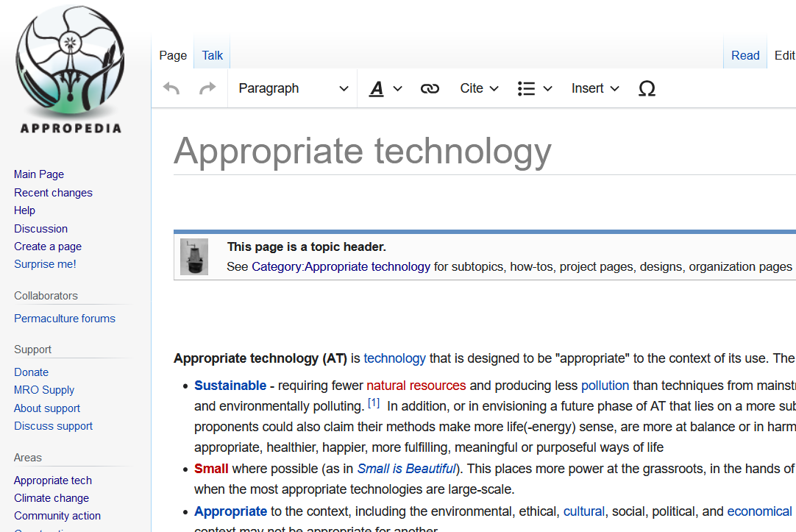Click the link chain icon
Screen dimensions: 796x532
pyautogui.click(x=430, y=88)
